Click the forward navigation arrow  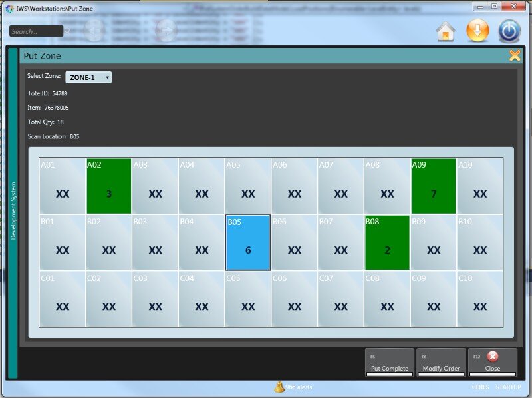165,30
